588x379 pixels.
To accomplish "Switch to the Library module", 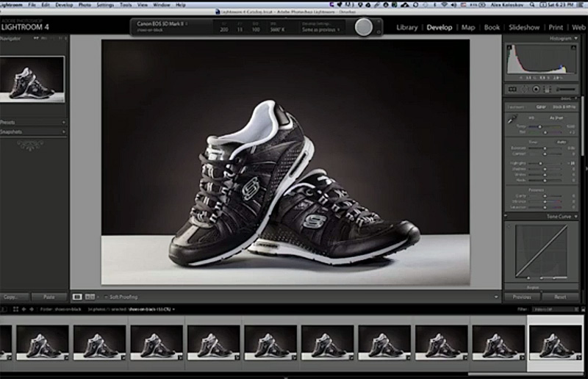I will click(407, 27).
